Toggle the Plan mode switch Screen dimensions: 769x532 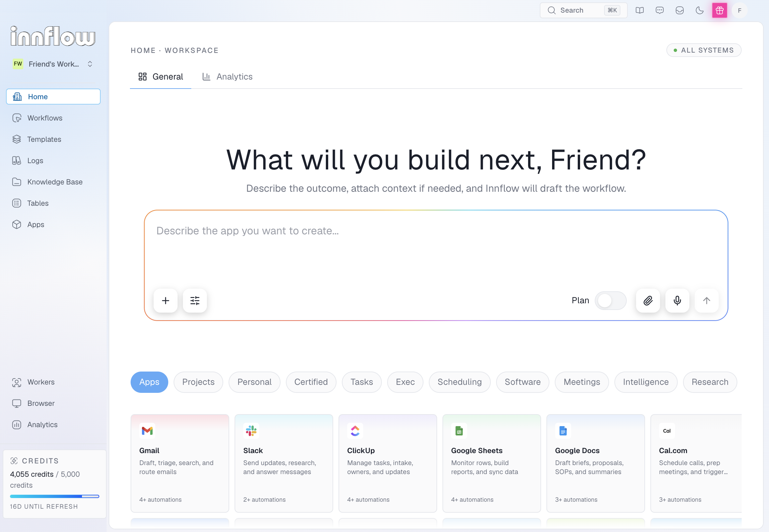click(610, 301)
